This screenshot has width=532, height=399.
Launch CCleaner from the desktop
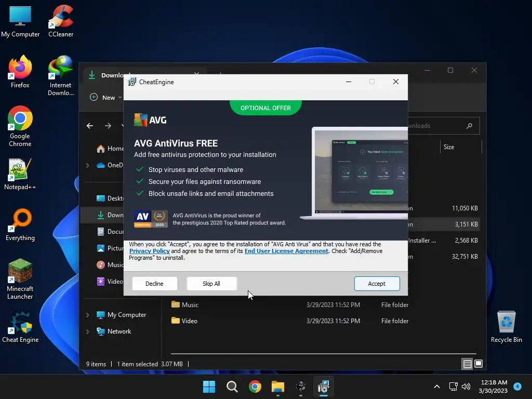[x=61, y=21]
